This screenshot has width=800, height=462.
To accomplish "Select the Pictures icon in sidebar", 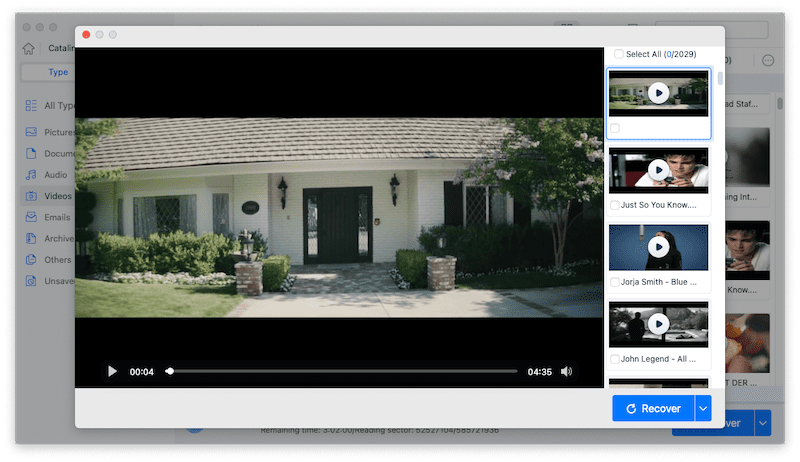I will 31,132.
